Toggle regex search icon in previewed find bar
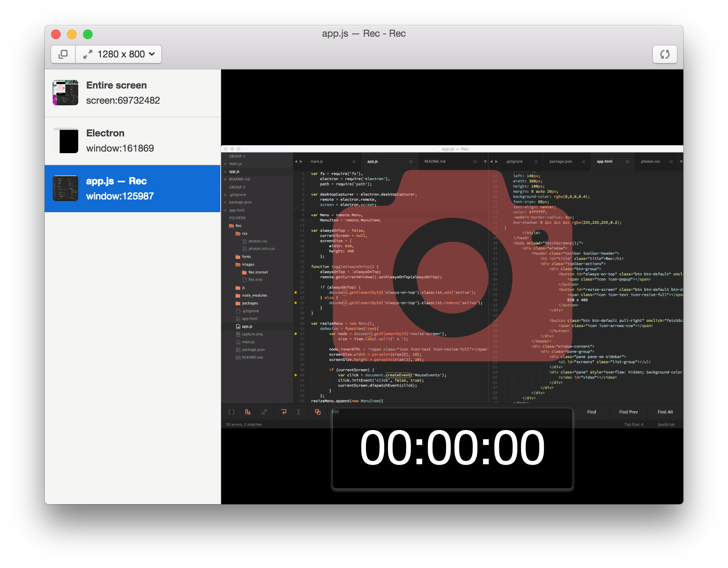This screenshot has width=728, height=568. tap(231, 412)
